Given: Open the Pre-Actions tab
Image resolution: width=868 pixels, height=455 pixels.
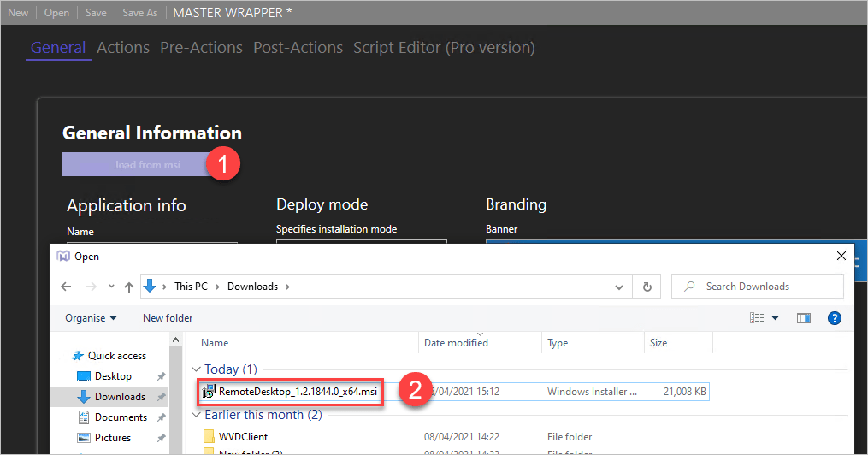Looking at the screenshot, I should click(x=201, y=48).
